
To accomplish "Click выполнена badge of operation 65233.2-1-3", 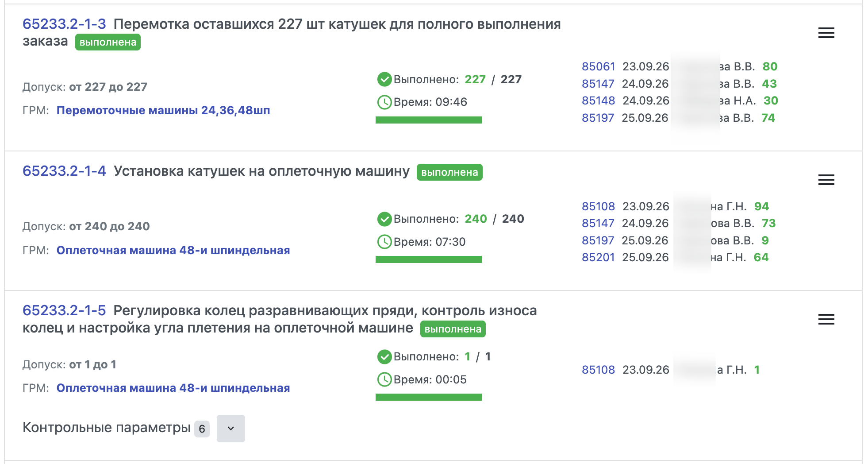I will [x=108, y=42].
